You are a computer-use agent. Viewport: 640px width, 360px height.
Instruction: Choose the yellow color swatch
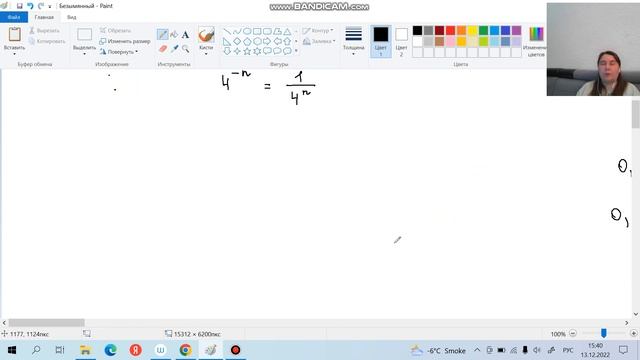[472, 31]
